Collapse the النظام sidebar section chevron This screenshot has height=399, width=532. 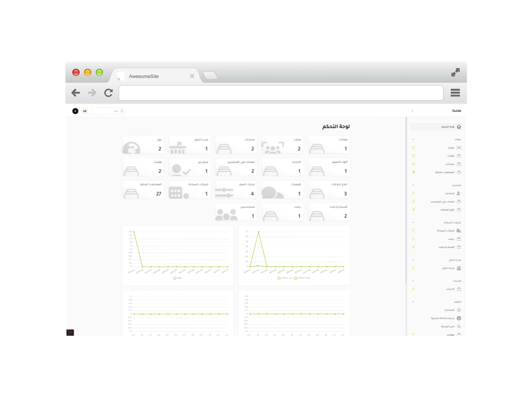click(413, 302)
